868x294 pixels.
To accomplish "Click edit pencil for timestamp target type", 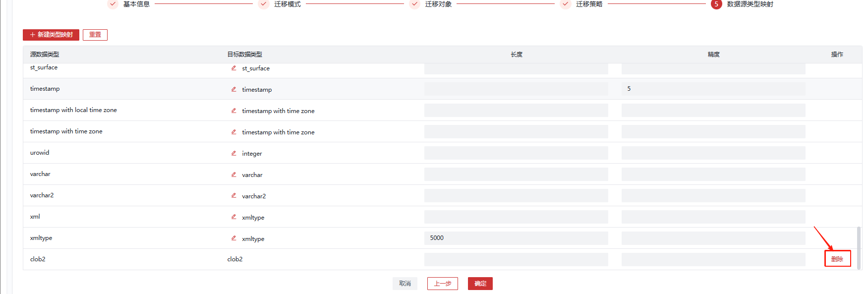I will [x=233, y=89].
